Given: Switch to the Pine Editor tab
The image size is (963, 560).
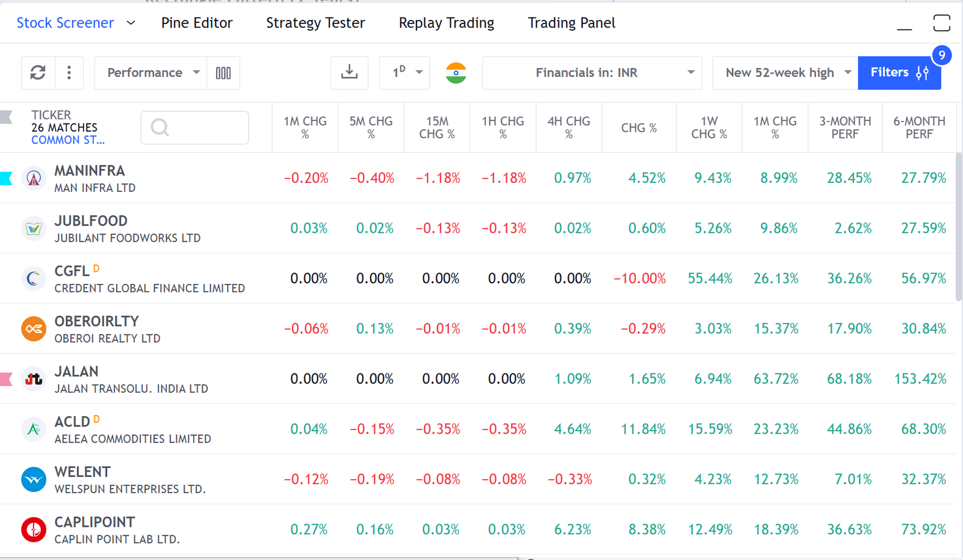Looking at the screenshot, I should tap(197, 23).
